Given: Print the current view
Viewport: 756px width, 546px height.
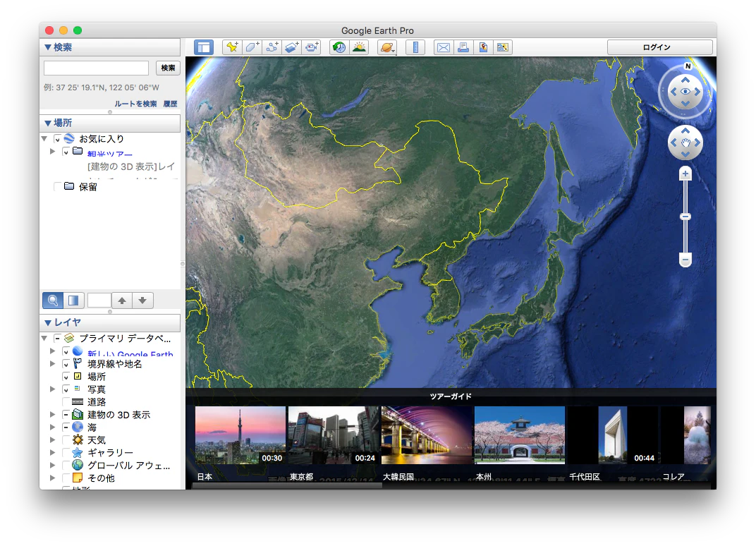Looking at the screenshot, I should (463, 47).
